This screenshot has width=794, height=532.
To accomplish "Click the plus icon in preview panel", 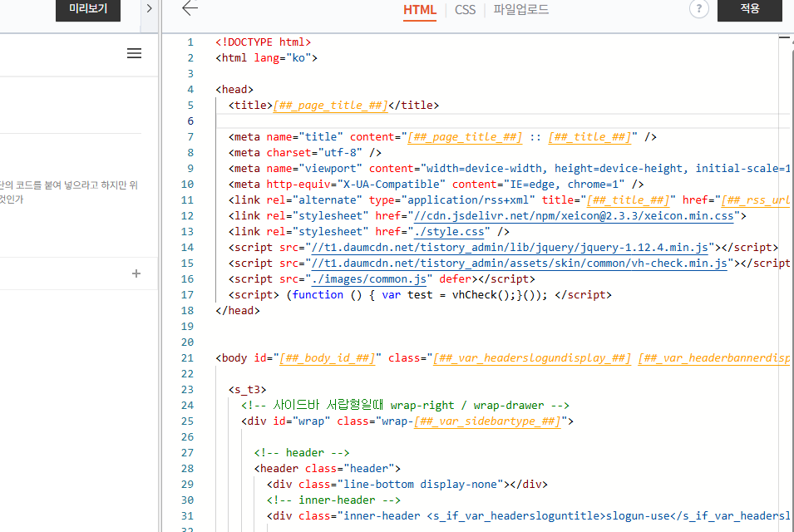I will pos(136,273).
